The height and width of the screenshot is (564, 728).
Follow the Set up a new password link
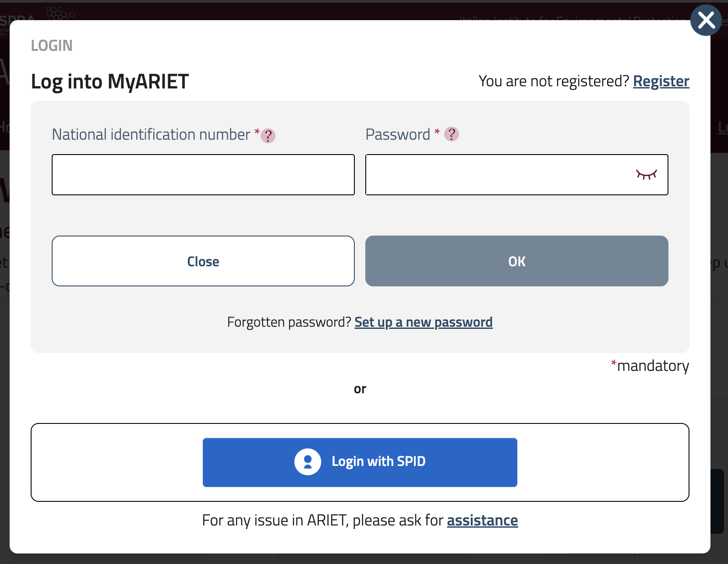(424, 322)
